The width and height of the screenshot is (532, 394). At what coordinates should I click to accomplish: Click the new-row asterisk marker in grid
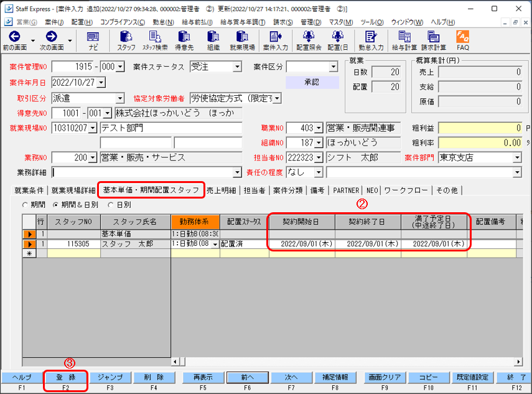pyautogui.click(x=29, y=253)
